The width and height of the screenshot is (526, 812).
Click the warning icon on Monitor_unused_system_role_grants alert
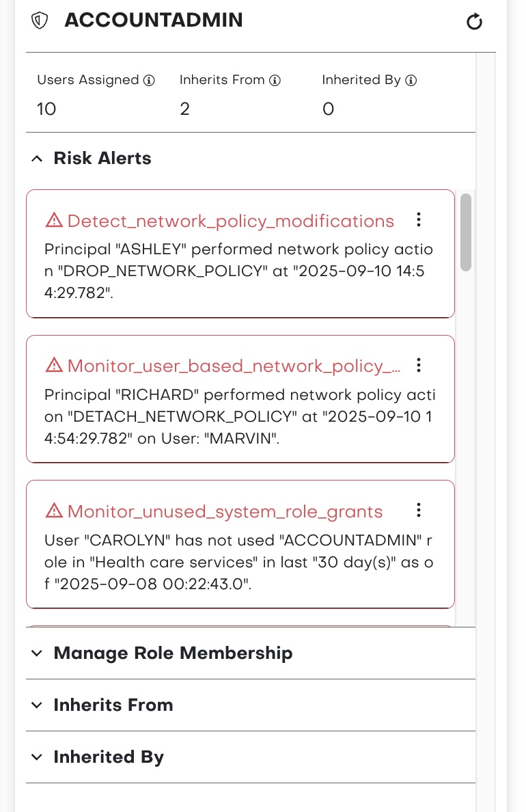point(54,511)
